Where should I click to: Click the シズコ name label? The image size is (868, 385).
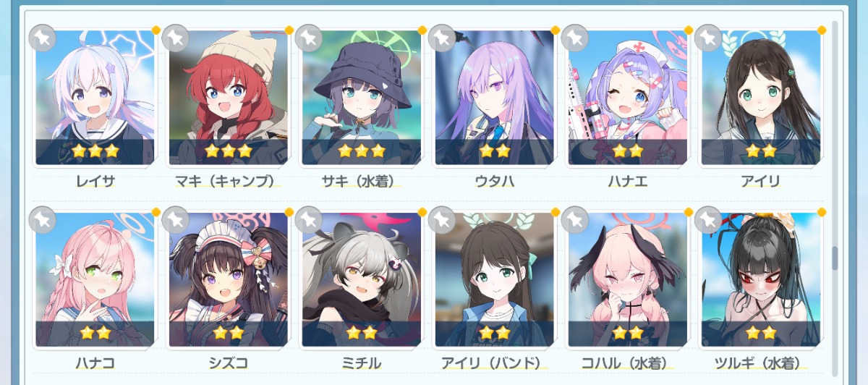(228, 363)
